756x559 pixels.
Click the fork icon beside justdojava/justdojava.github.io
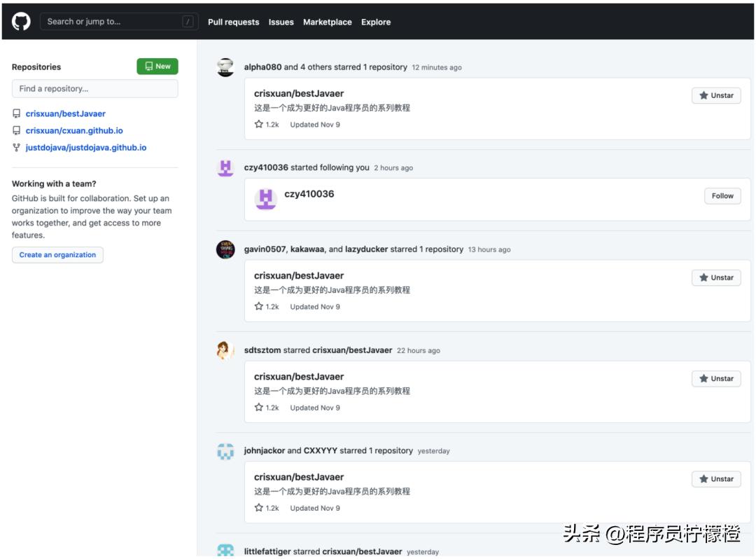click(17, 148)
